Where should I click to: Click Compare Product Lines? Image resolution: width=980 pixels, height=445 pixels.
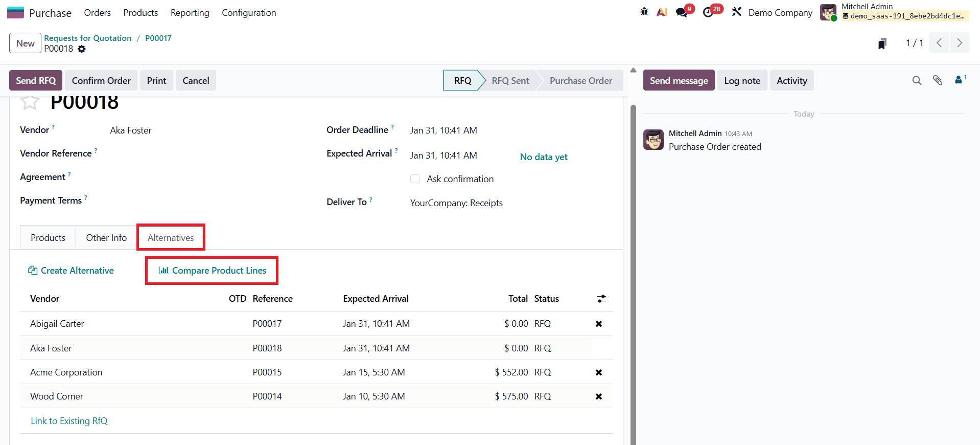pyautogui.click(x=213, y=271)
